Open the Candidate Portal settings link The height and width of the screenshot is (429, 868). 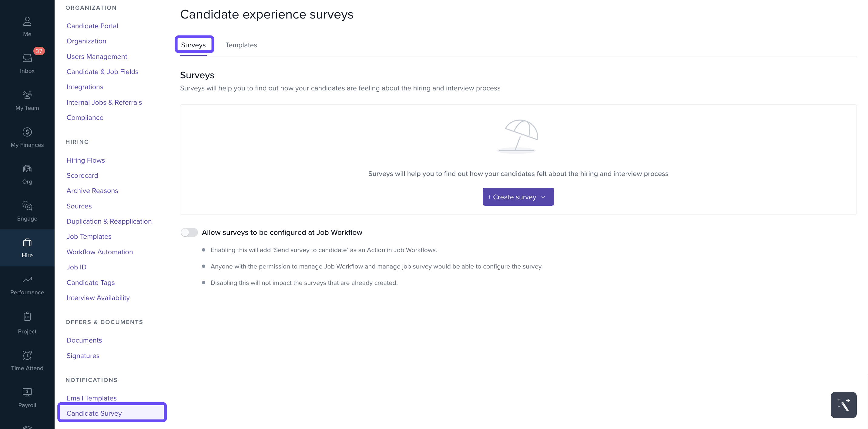92,26
